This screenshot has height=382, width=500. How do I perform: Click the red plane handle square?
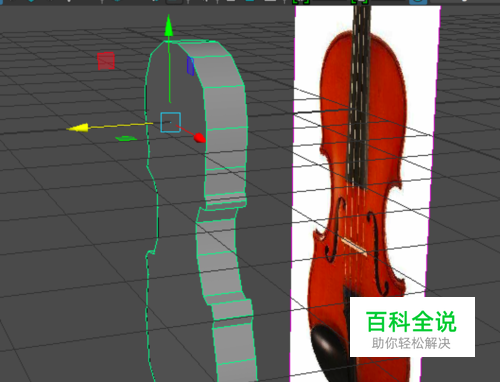(x=106, y=61)
